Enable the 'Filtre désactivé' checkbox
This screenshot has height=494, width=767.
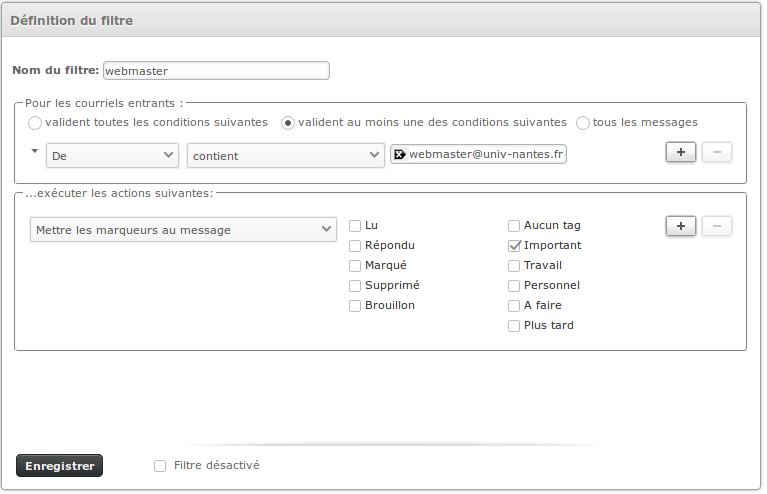pos(160,466)
